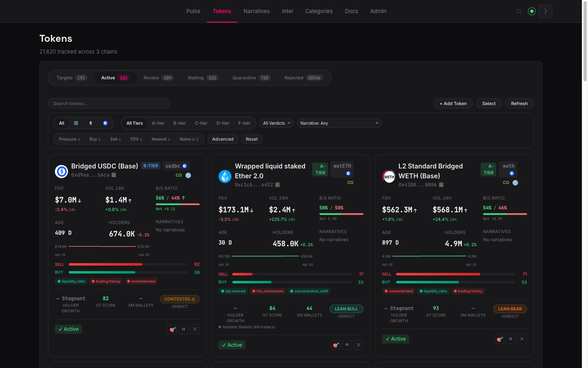Expand Notable Wallets (44 traders)
588x368 pixels.
pos(247,327)
